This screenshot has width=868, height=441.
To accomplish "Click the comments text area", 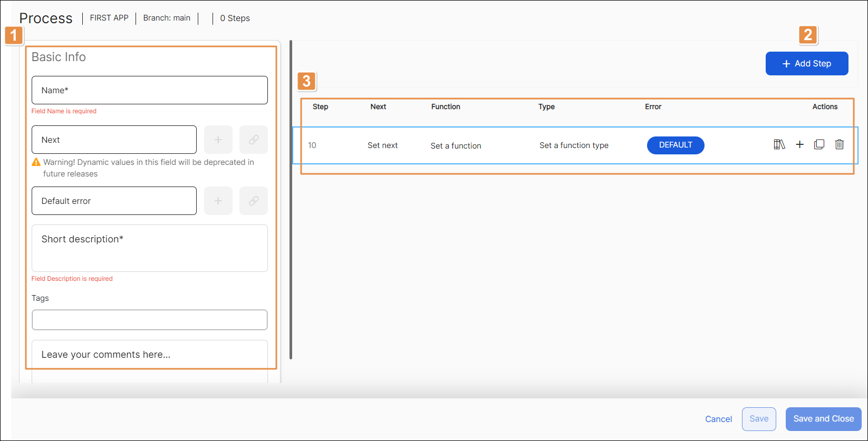I will pos(150,355).
